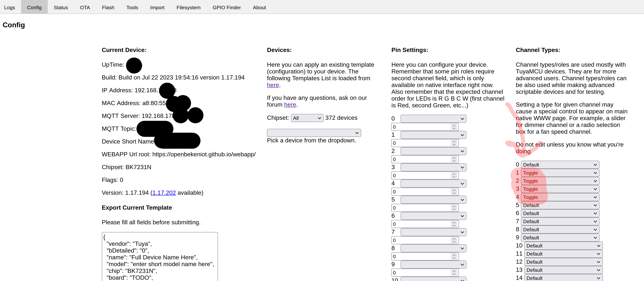Click pin 3 channel number field
This screenshot has width=644, height=281.
pyautogui.click(x=425, y=176)
